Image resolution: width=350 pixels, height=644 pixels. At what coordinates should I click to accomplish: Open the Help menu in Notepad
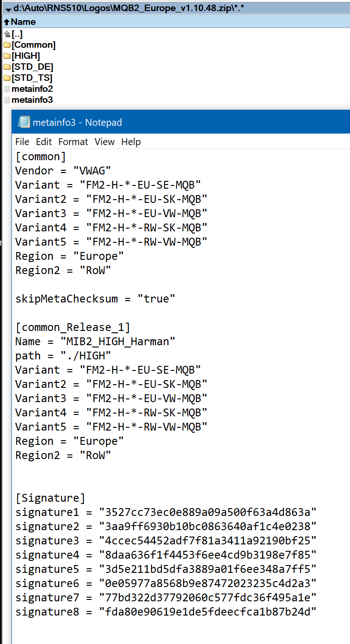point(131,142)
